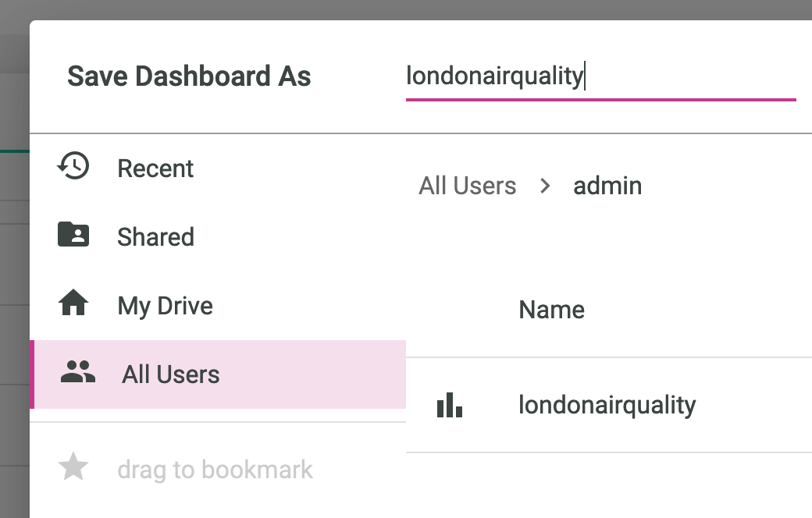Click the bookmark star icon
This screenshot has width=812, height=518.
(x=73, y=467)
